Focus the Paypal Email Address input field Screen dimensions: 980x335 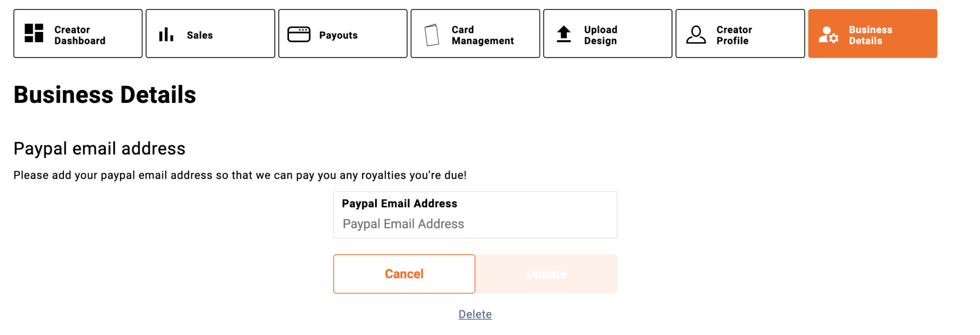click(475, 224)
